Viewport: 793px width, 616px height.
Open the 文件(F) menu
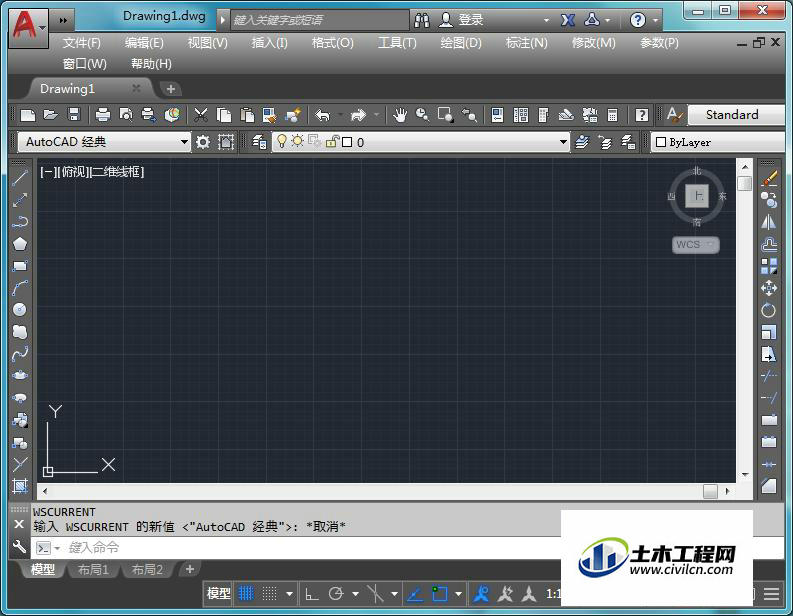81,43
